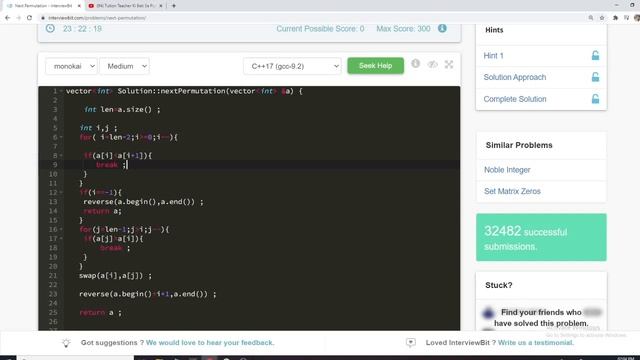Image resolution: width=640 pixels, height=360 pixels.
Task: Bookmark this page with the star icon
Action: coord(602,18)
